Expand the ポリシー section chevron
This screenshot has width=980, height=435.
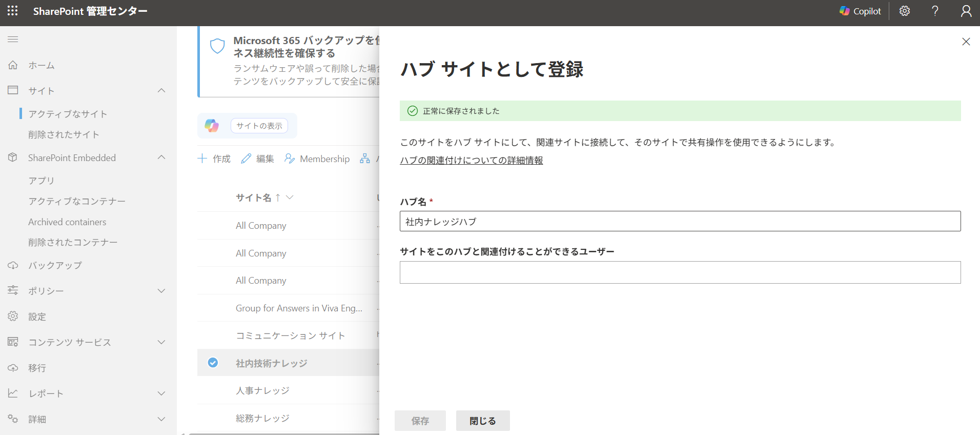pyautogui.click(x=161, y=291)
